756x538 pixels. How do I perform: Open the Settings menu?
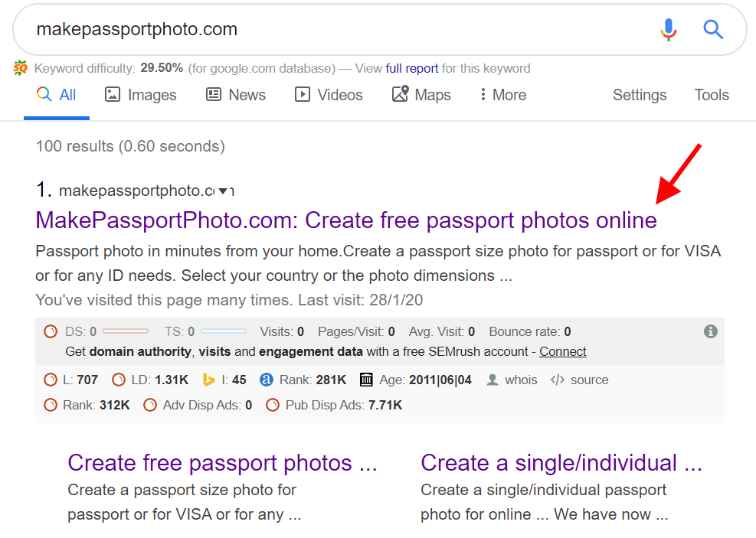pos(639,94)
